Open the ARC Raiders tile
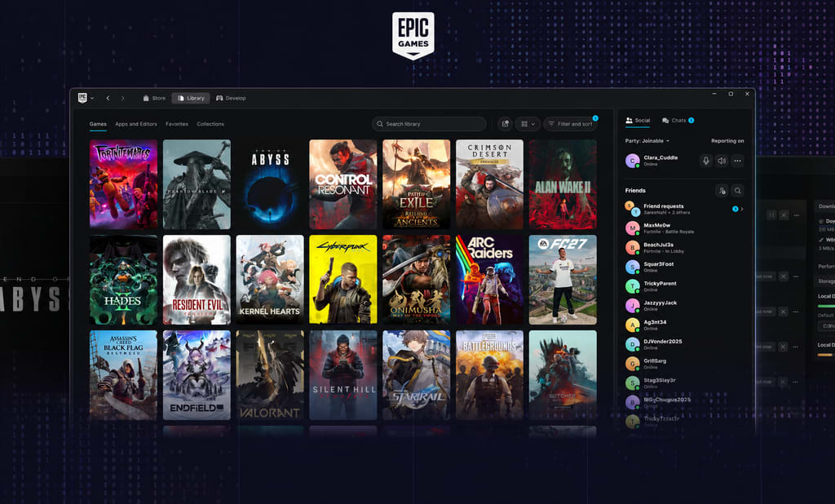Screen dimensions: 835x504 click(489, 280)
